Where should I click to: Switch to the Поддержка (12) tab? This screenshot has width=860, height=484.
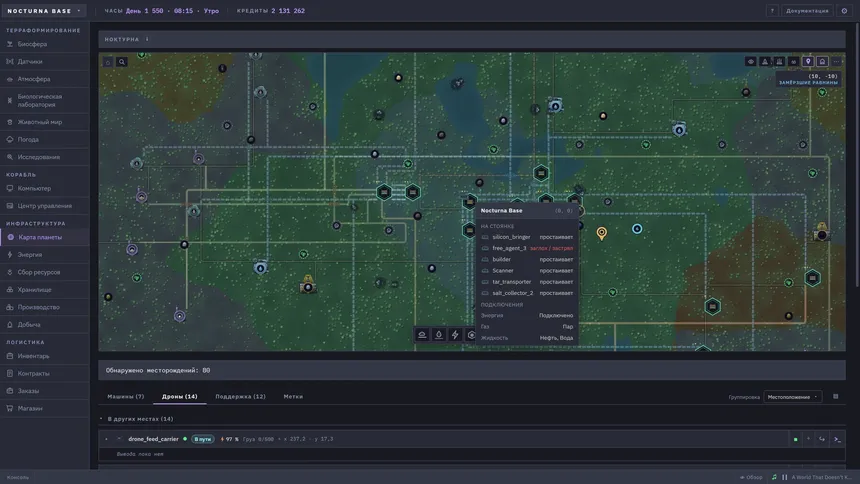(x=240, y=396)
